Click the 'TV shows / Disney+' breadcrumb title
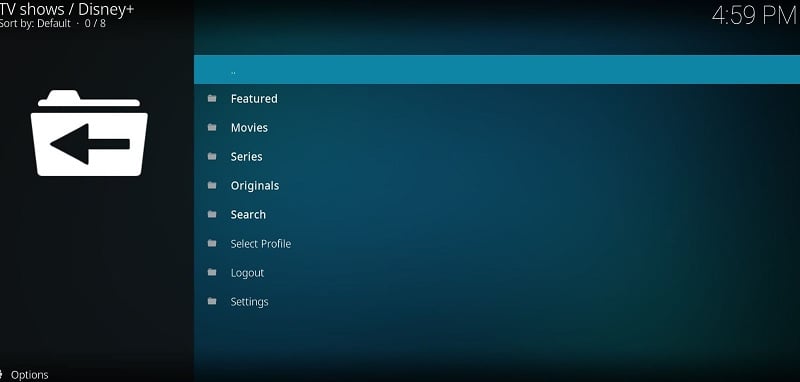The height and width of the screenshot is (382, 800). [x=67, y=9]
